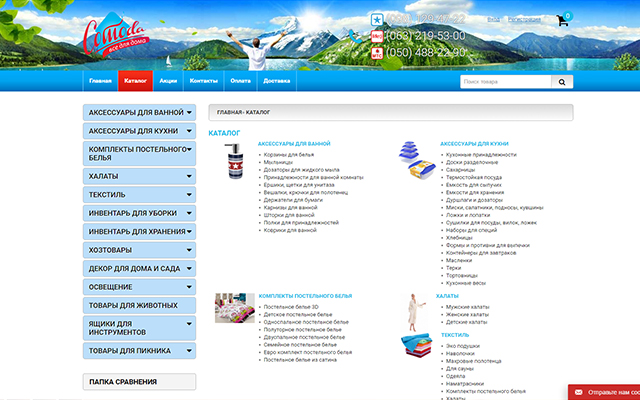Open the Оплата navigation item
The image size is (640, 400).
[240, 81]
